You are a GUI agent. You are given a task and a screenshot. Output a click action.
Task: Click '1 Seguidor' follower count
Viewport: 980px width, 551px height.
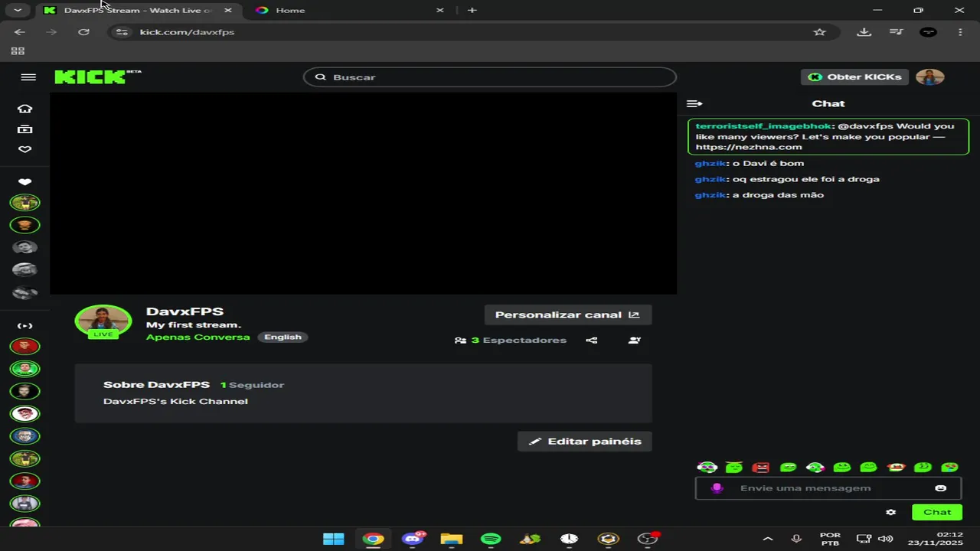(252, 385)
